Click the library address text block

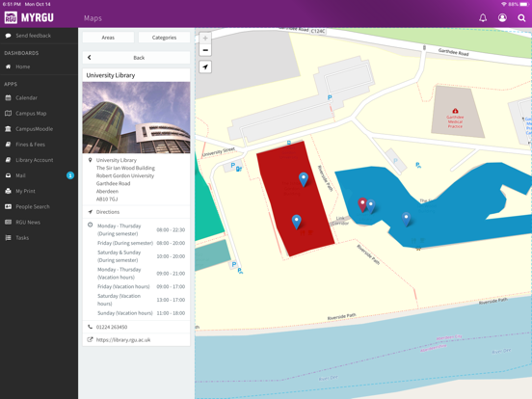point(125,179)
